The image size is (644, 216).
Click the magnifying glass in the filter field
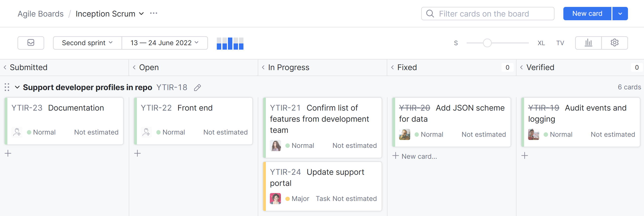(430, 14)
